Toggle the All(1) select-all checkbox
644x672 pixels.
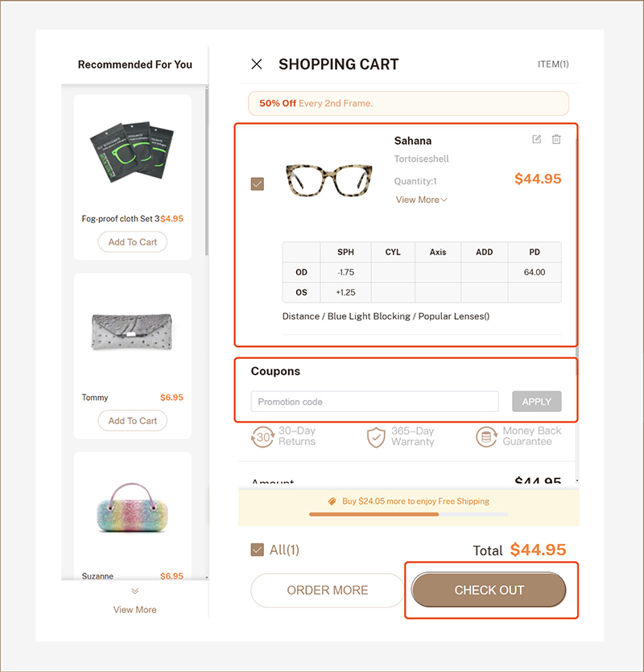click(x=258, y=550)
